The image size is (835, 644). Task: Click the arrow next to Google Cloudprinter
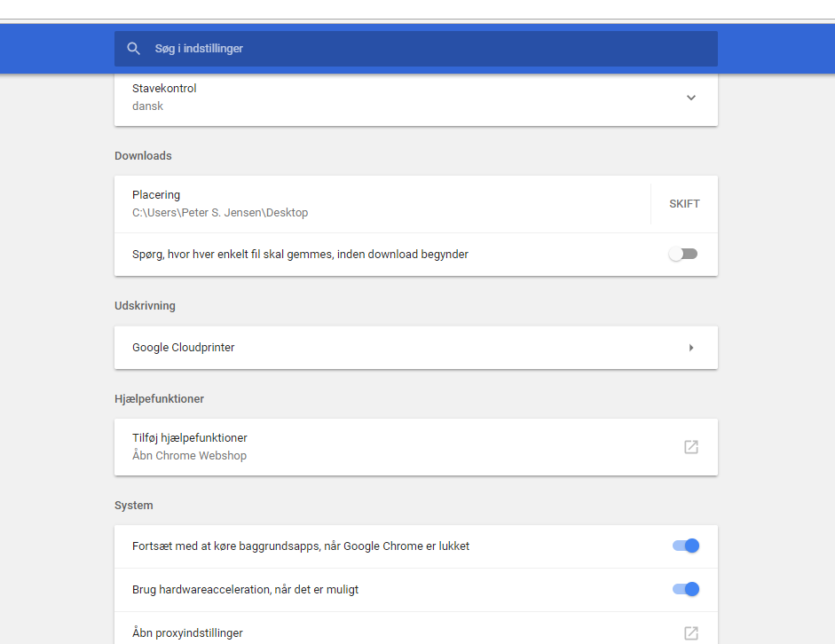[690, 347]
